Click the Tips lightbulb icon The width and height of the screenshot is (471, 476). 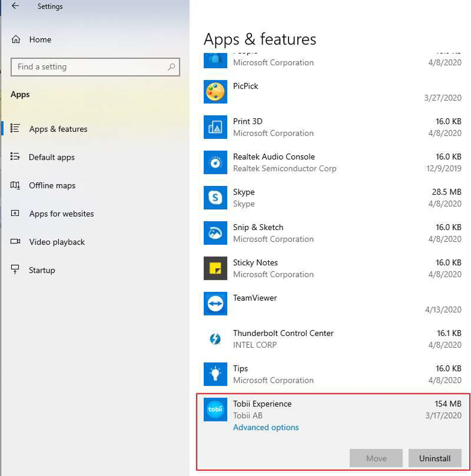click(x=215, y=374)
